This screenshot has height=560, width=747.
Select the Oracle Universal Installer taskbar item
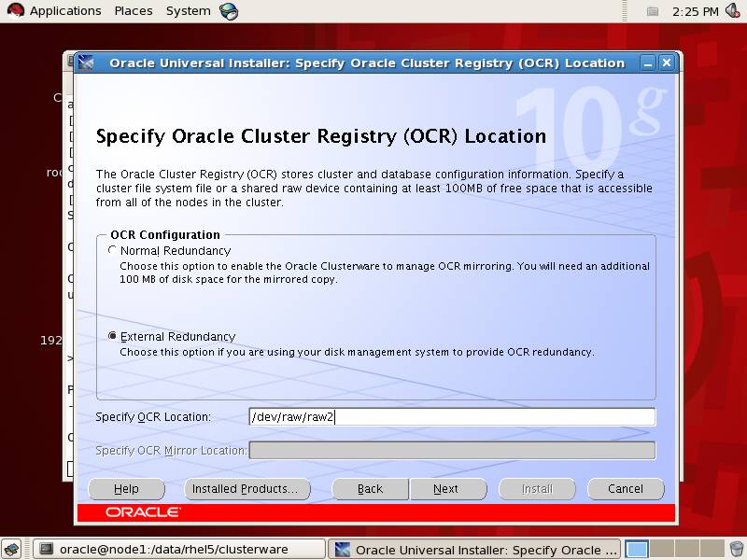(x=474, y=550)
